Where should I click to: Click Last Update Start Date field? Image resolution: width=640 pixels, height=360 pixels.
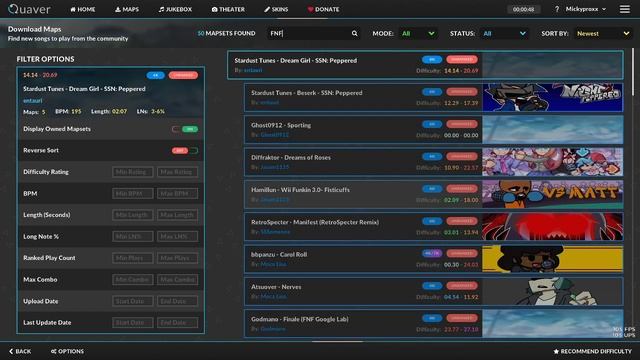pyautogui.click(x=133, y=322)
